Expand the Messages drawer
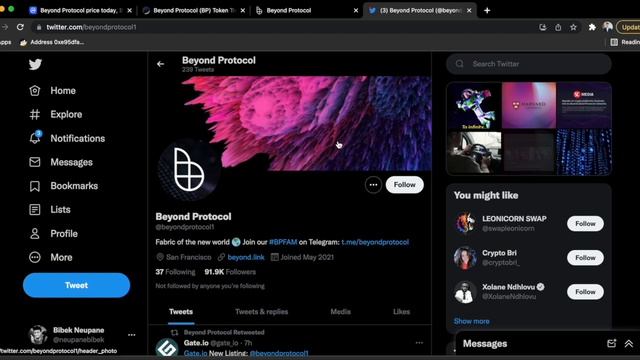640x360 pixels. (629, 344)
